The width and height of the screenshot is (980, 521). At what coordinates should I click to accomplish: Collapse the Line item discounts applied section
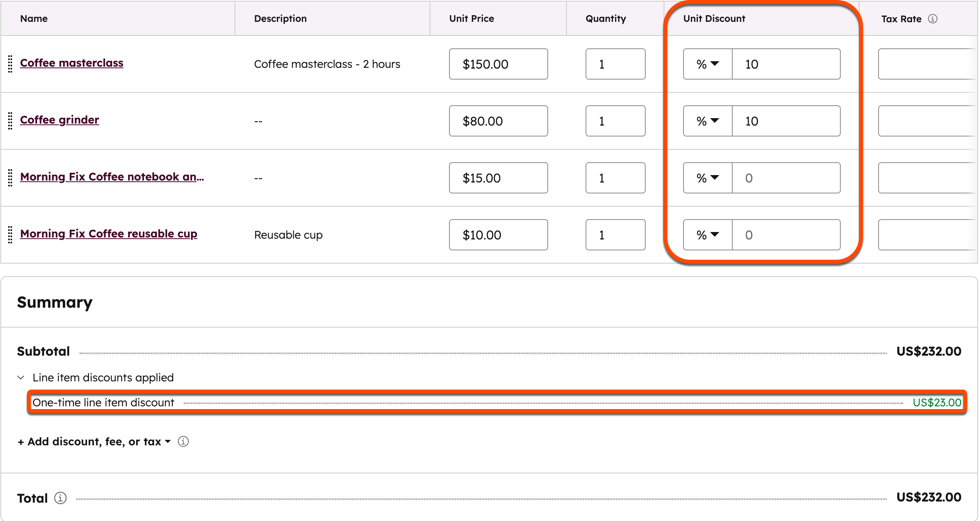[x=21, y=377]
